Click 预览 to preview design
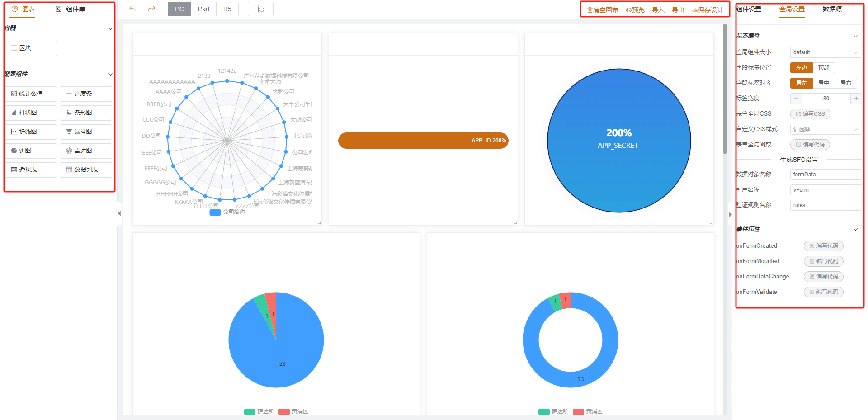This screenshot has width=868, height=420. 635,10
